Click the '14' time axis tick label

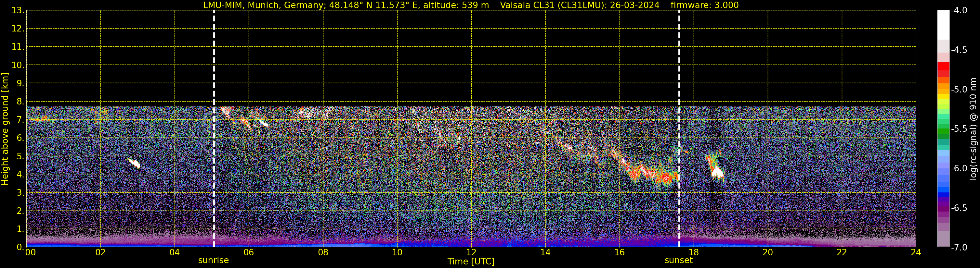pos(545,252)
